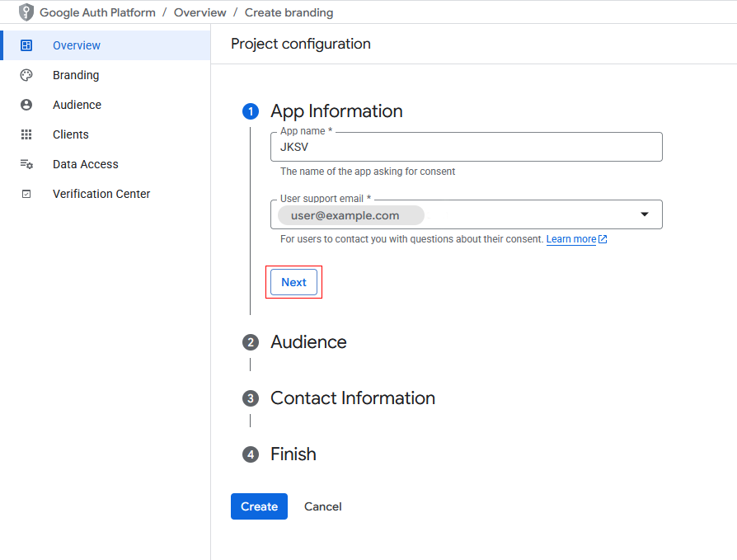Follow the Learn more link
This screenshot has width=737, height=560.
tap(570, 239)
